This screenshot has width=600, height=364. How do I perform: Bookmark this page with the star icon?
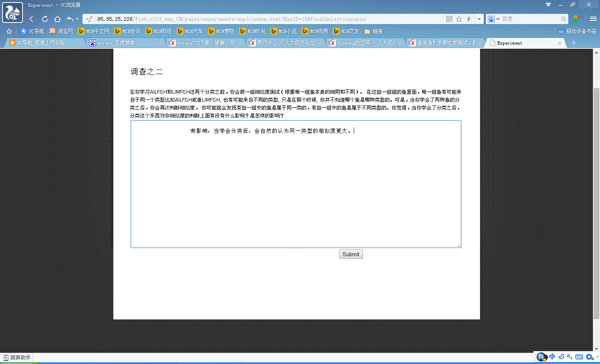(x=459, y=19)
